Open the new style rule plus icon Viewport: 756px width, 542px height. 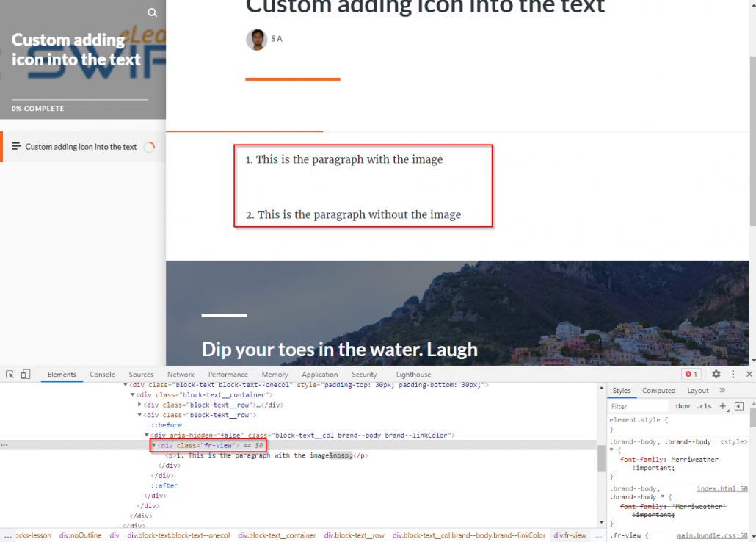pos(722,405)
